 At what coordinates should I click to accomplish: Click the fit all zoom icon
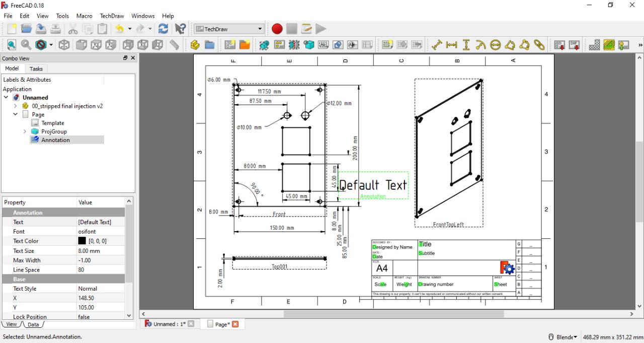click(x=12, y=45)
